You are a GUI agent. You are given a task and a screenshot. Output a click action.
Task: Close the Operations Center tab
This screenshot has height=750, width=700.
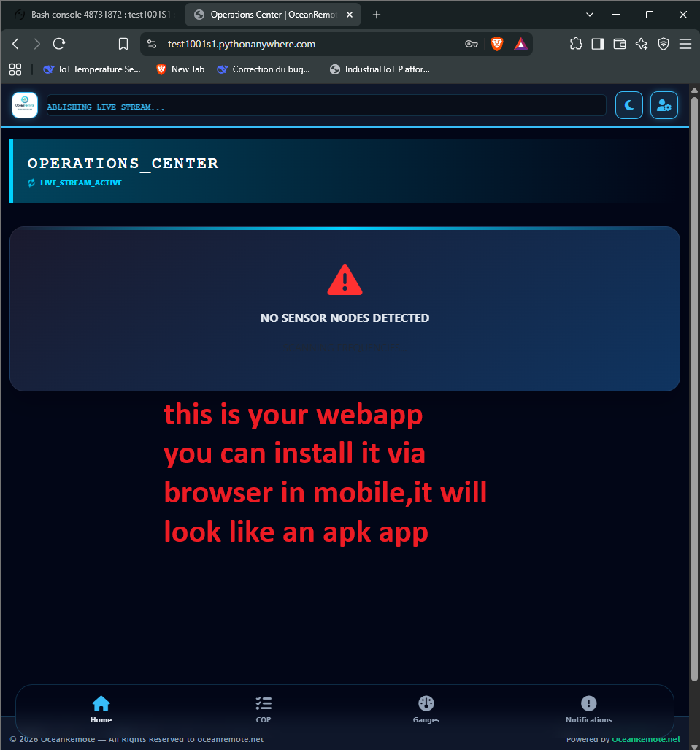(x=350, y=15)
